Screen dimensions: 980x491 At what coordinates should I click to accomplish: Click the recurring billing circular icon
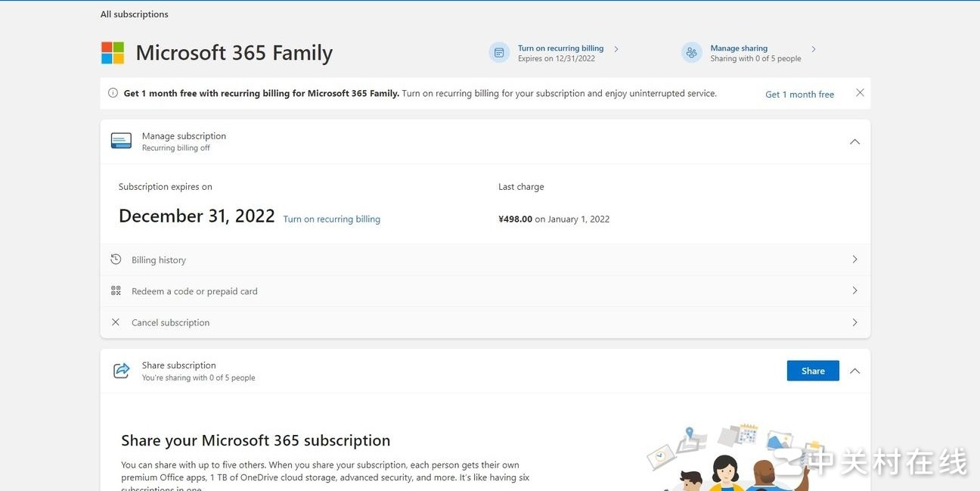(499, 52)
